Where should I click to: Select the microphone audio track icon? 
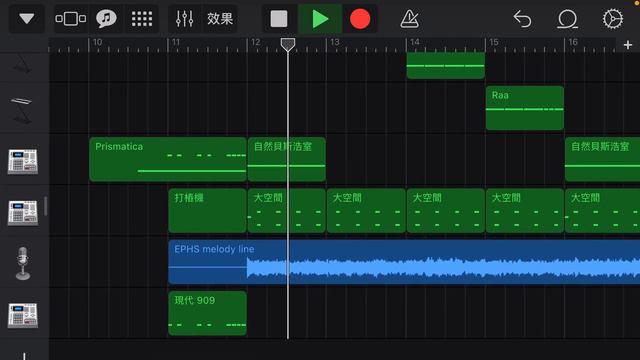coord(23,263)
